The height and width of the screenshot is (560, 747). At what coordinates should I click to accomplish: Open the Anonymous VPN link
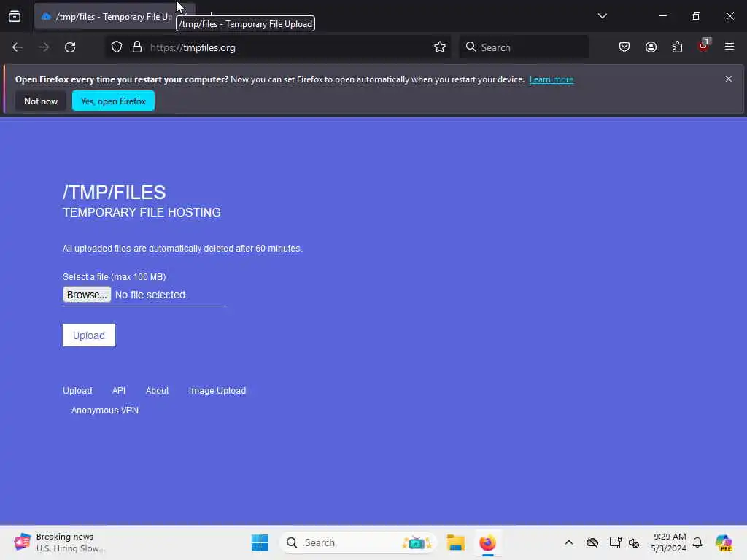coord(105,411)
